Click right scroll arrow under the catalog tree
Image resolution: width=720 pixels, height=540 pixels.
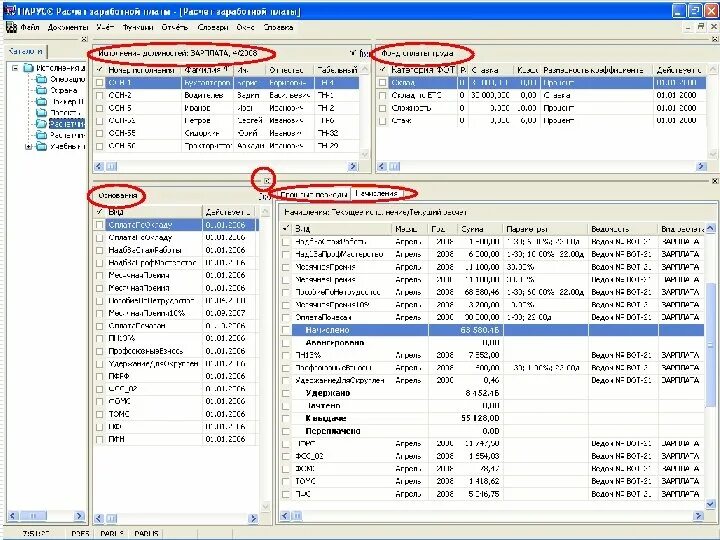point(79,516)
